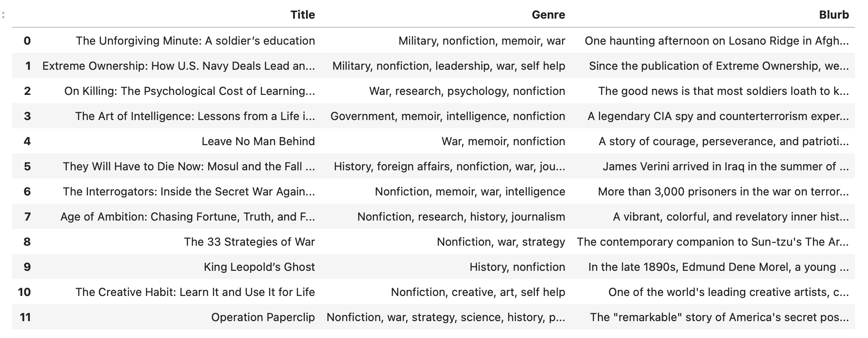Click the Title column header
Screen dimensions: 868x338
303,15
